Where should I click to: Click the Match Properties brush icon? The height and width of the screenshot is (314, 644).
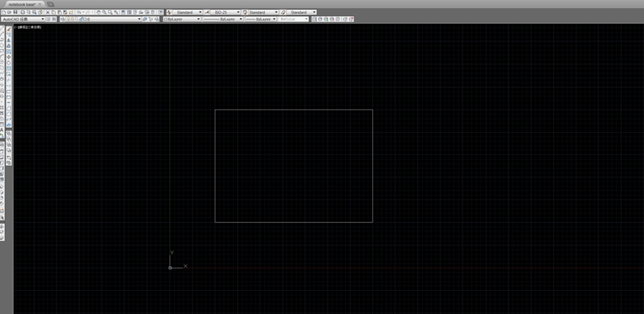tap(65, 12)
